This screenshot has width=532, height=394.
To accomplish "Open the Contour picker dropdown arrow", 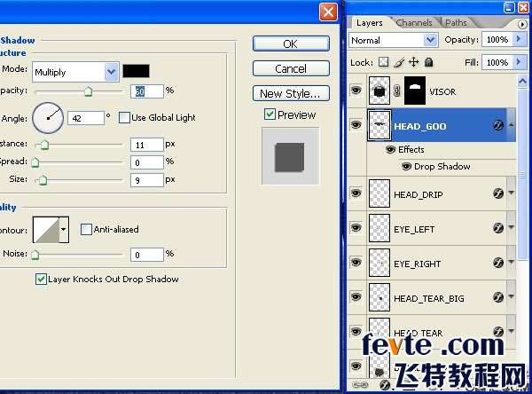I will [x=63, y=231].
